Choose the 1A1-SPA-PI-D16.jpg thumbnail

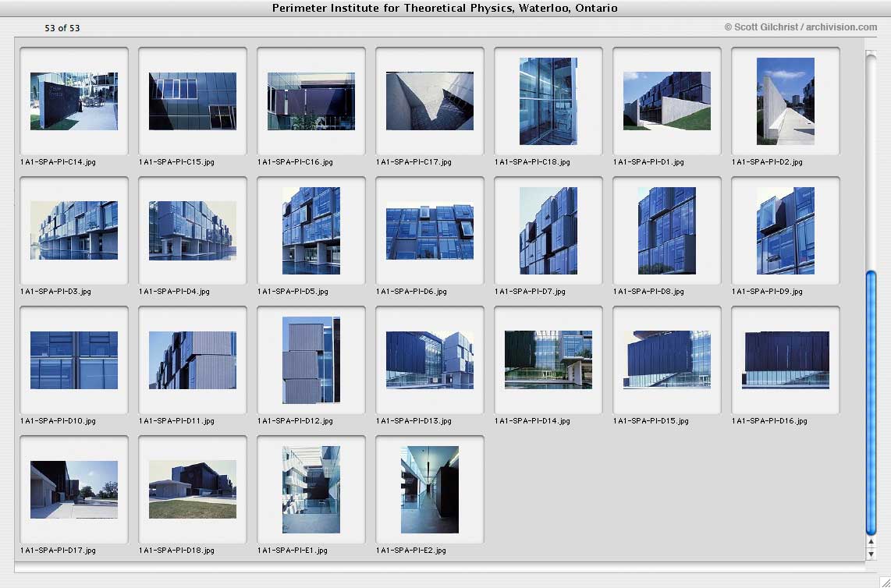click(x=786, y=360)
